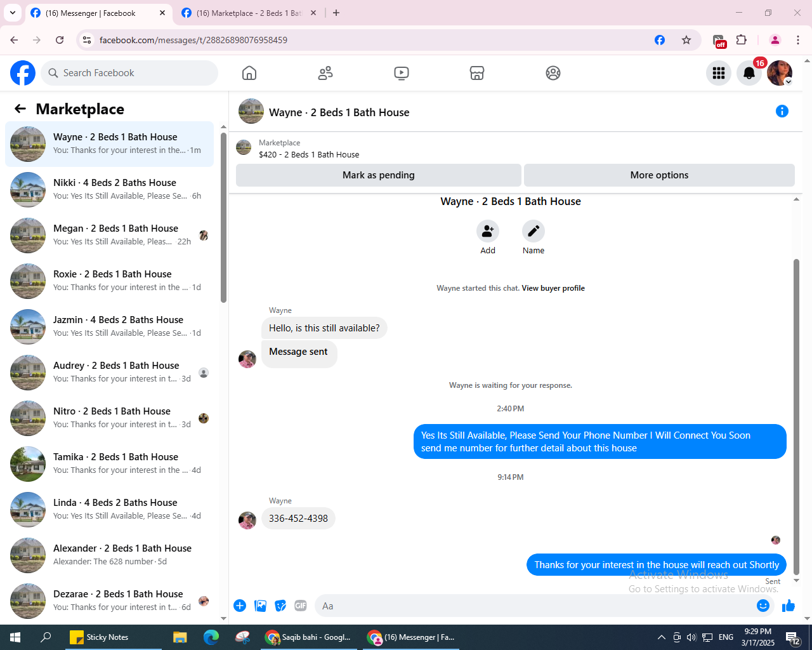Expand the browser tab search dropdown

(x=13, y=13)
